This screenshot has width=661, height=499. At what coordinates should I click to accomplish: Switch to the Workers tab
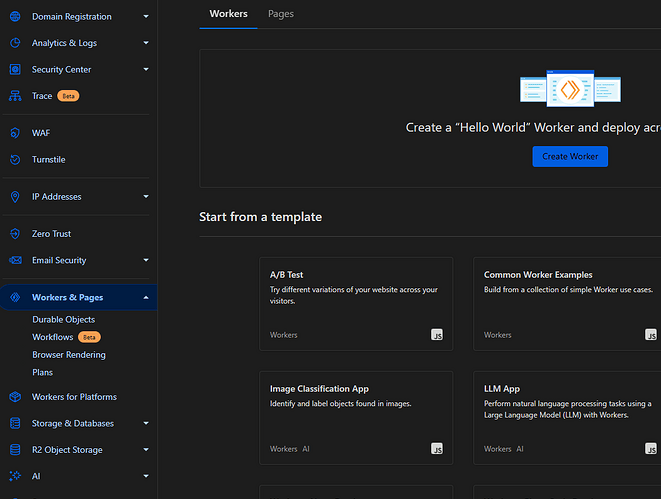tap(228, 14)
